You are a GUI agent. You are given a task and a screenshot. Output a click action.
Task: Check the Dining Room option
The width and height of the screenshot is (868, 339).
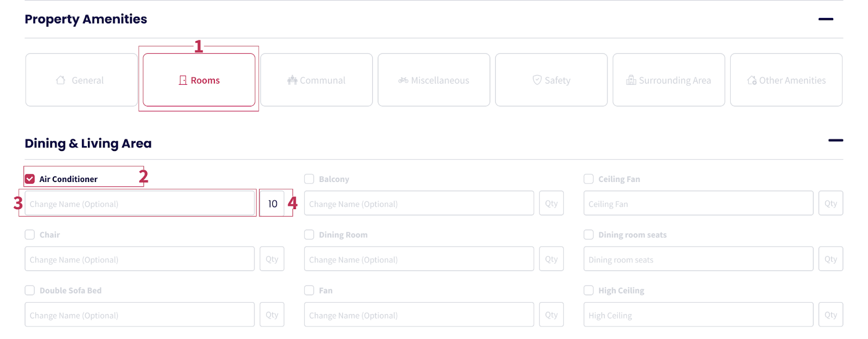[x=309, y=235]
